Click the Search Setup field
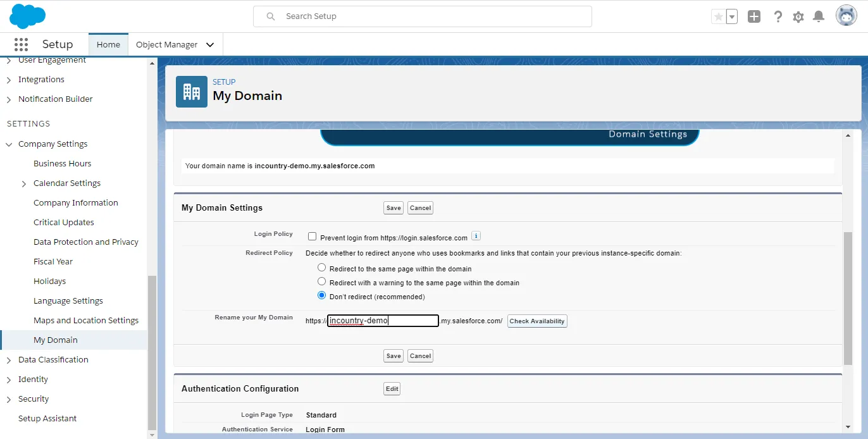This screenshot has height=439, width=868. click(x=422, y=16)
